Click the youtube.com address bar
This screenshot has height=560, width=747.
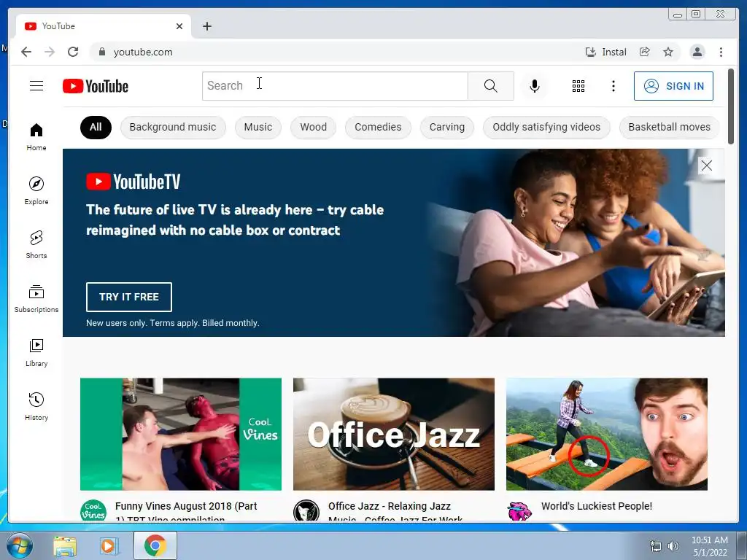tap(333, 52)
